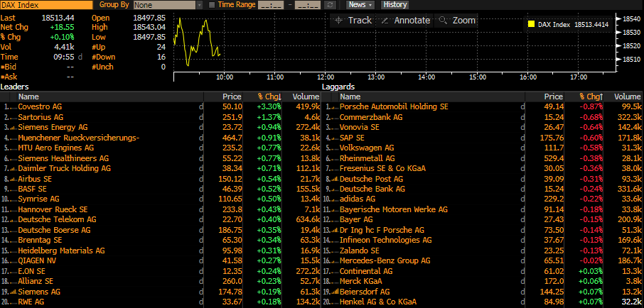The image size is (644, 308).
Task: Click the yellow DAX Index legend swatch
Action: pyautogui.click(x=531, y=24)
